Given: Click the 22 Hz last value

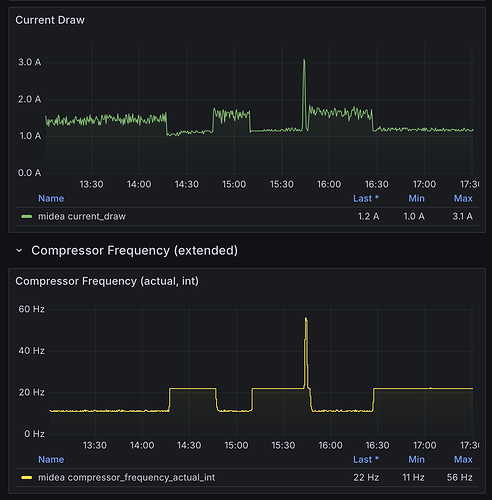Looking at the screenshot, I should tap(366, 477).
